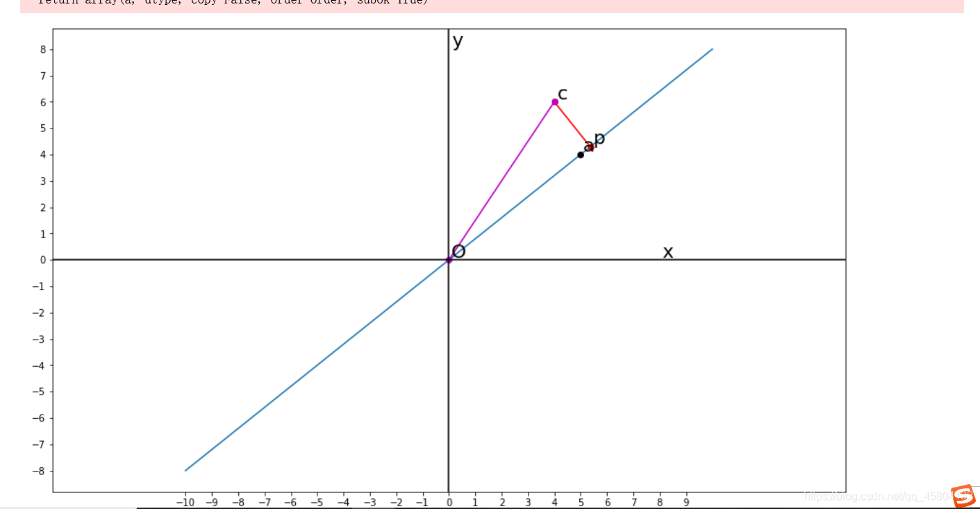Click the magenta segment from O to c

click(x=502, y=181)
